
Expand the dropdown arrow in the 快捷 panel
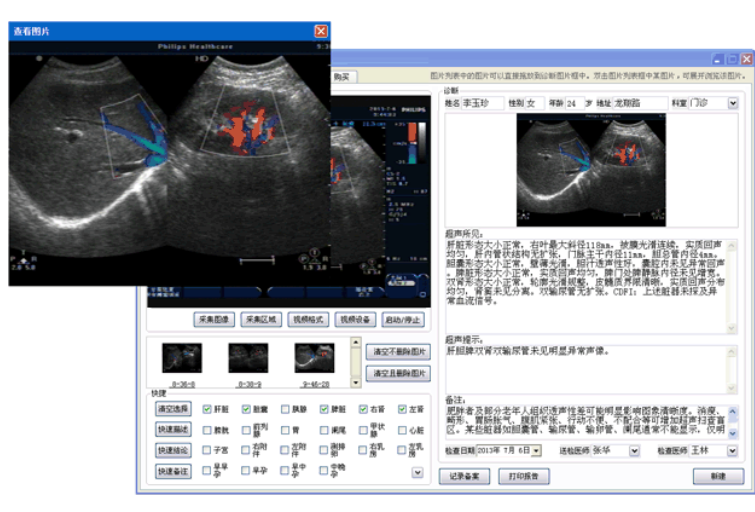coord(417,473)
